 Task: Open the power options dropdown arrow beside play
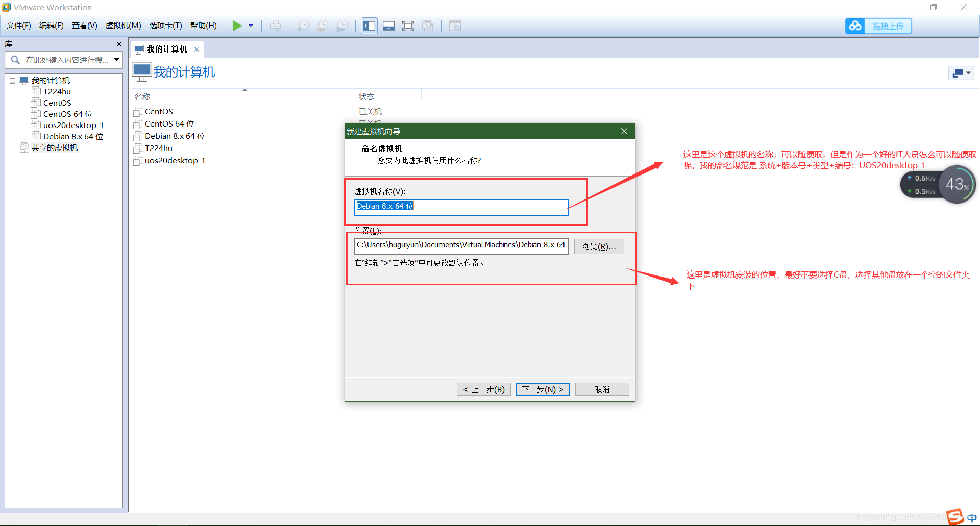(x=251, y=26)
